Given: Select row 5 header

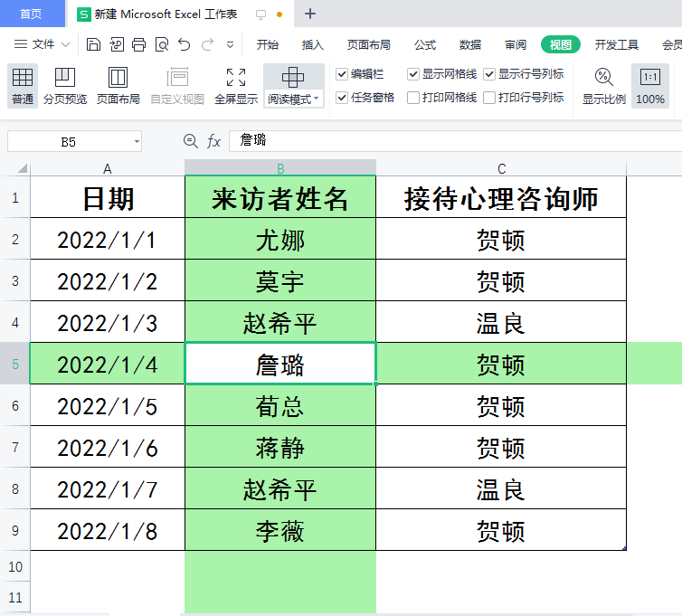Looking at the screenshot, I should coord(15,364).
